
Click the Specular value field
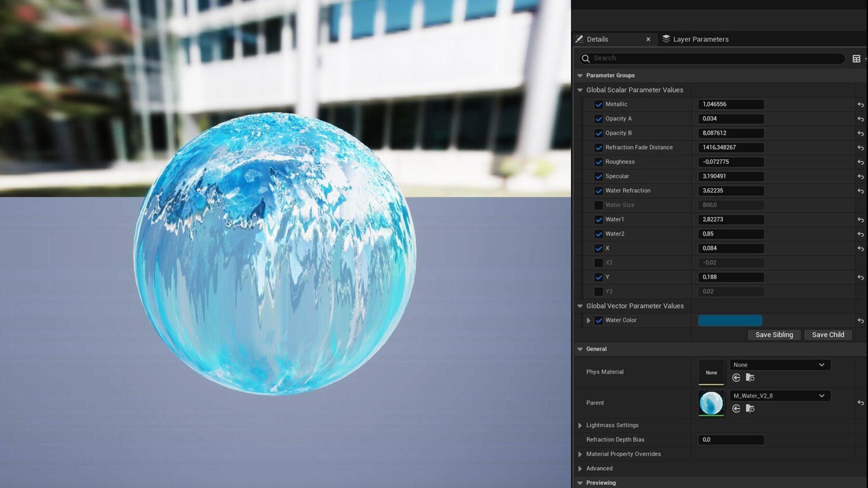731,176
